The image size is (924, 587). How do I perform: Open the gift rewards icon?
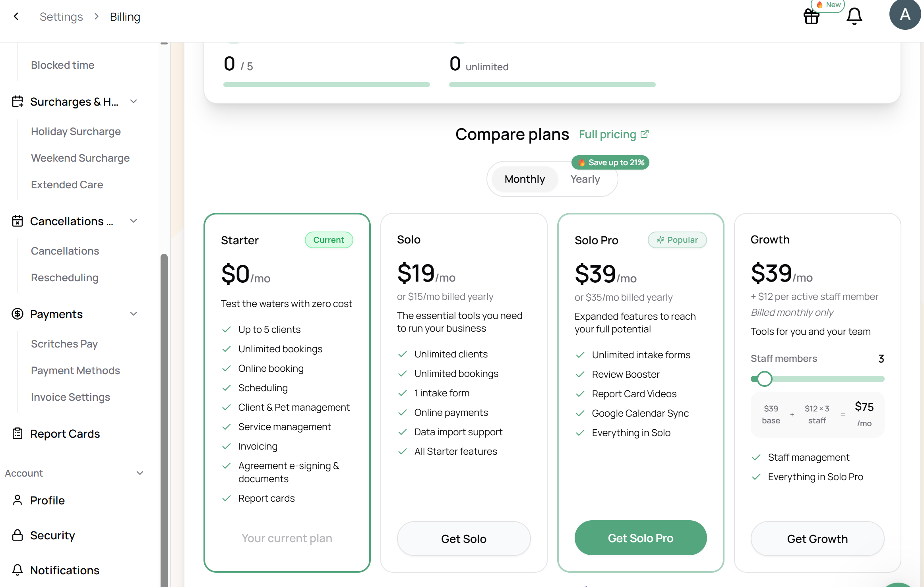coord(811,16)
